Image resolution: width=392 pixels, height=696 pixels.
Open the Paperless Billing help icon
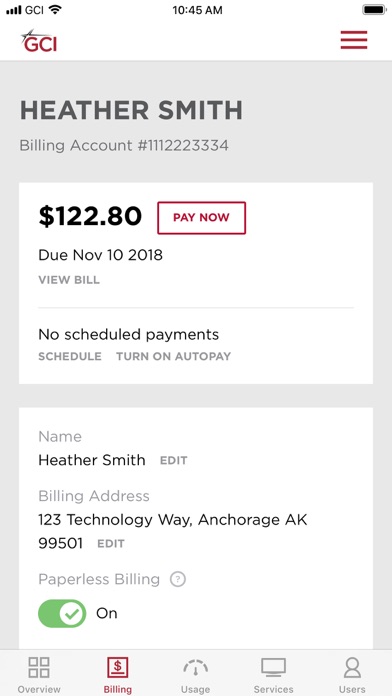pyautogui.click(x=178, y=579)
